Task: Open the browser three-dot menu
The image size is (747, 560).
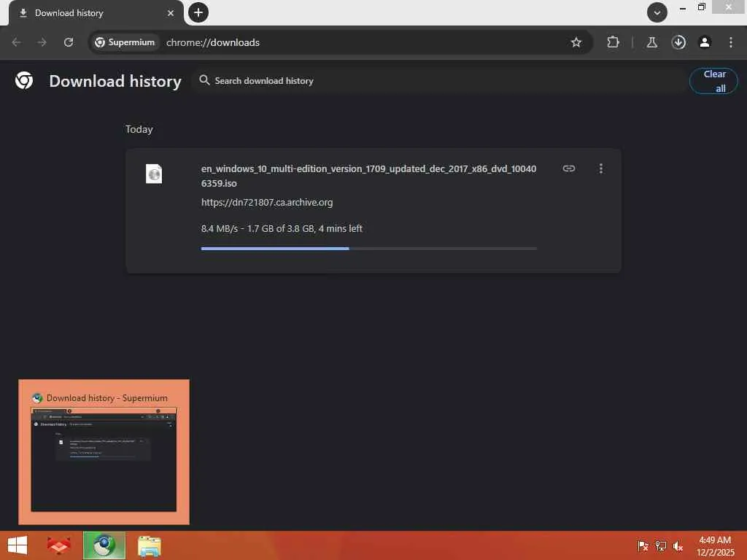Action: coord(731,42)
